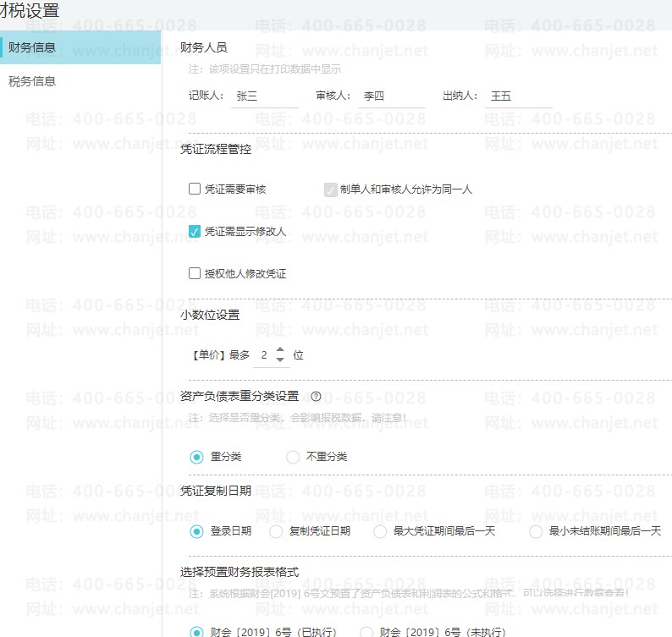Decrease 单价 decimal places with down arrow

(280, 360)
